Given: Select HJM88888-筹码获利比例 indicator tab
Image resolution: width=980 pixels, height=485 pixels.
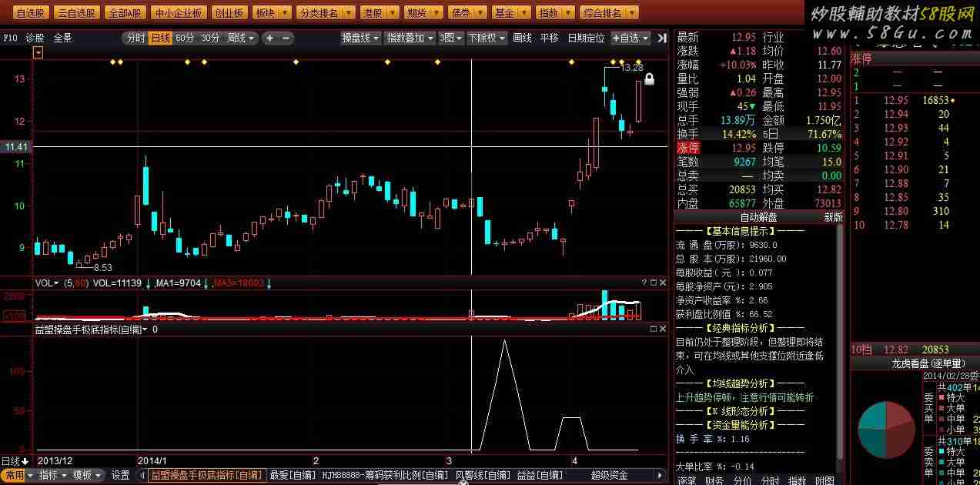Looking at the screenshot, I should pyautogui.click(x=386, y=476).
